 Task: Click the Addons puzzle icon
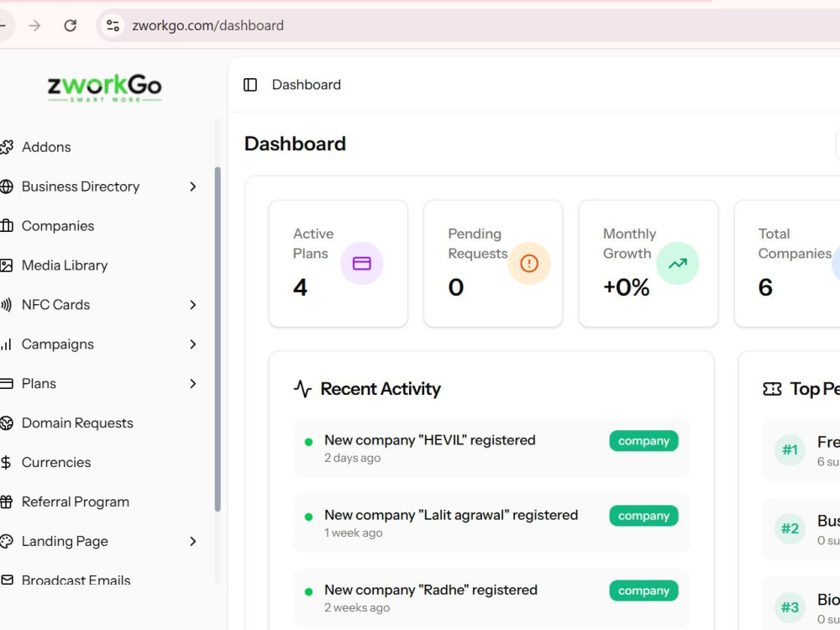tap(7, 147)
